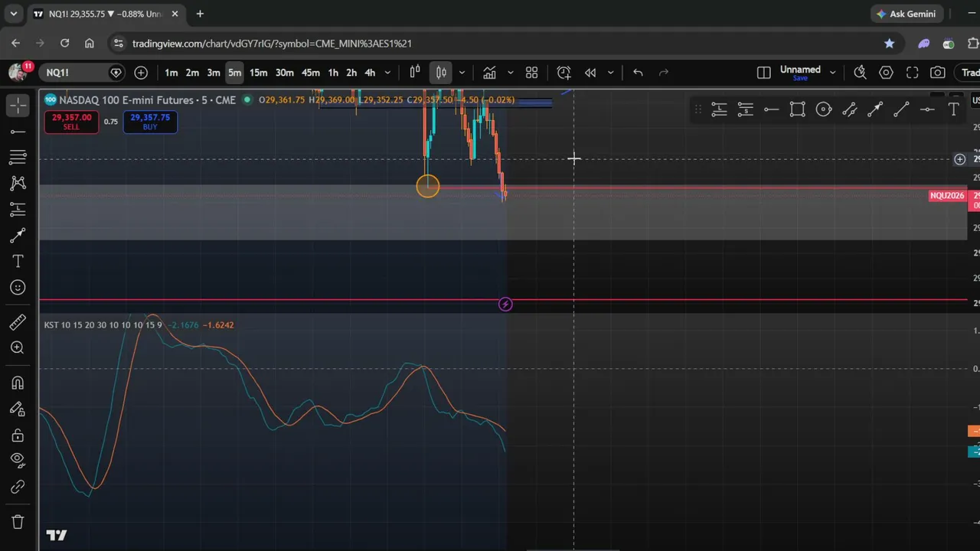Select the horizontal ray favorite tool
Viewport: 980px width, 551px height.
[771, 109]
